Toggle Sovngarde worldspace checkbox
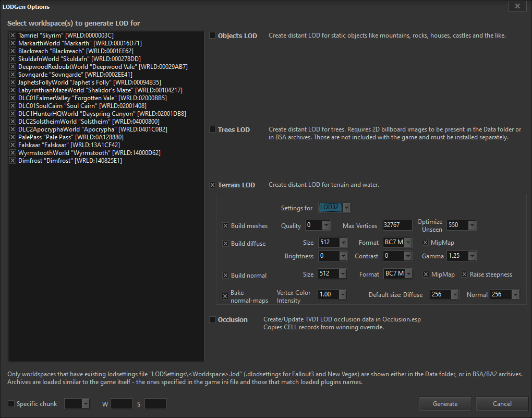532x418 pixels. coord(13,75)
